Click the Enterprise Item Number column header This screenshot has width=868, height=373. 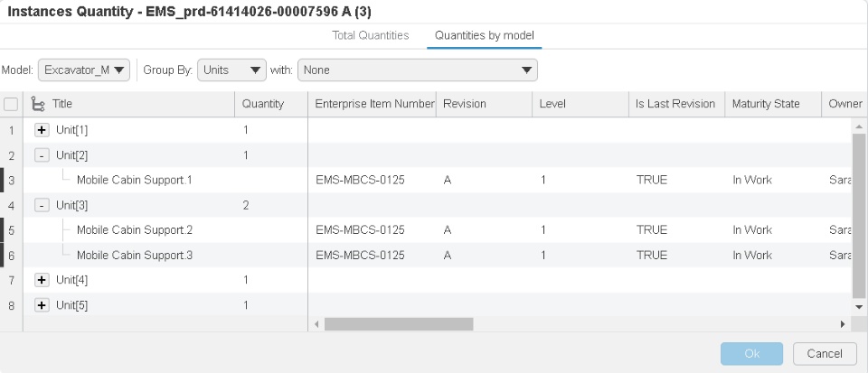point(374,104)
